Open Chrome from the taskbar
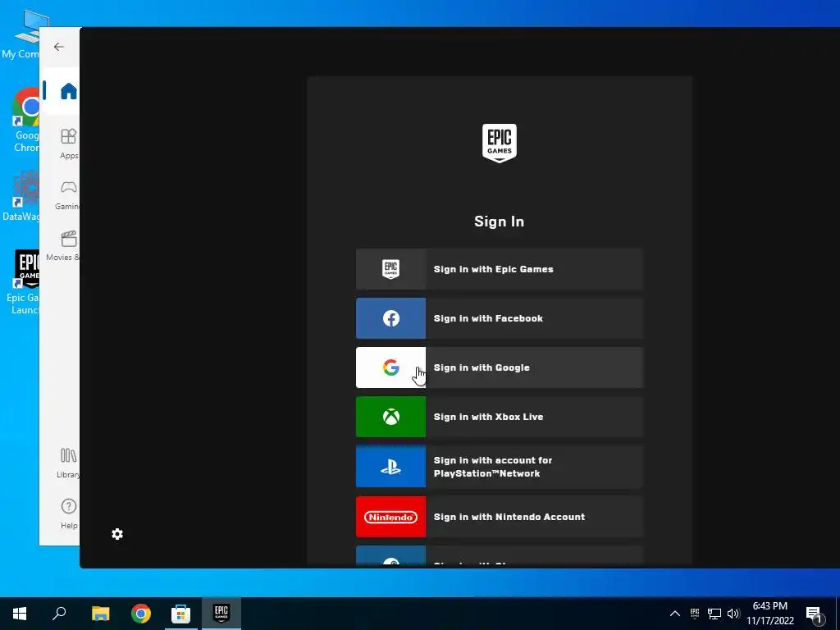The image size is (840, 630). [141, 614]
